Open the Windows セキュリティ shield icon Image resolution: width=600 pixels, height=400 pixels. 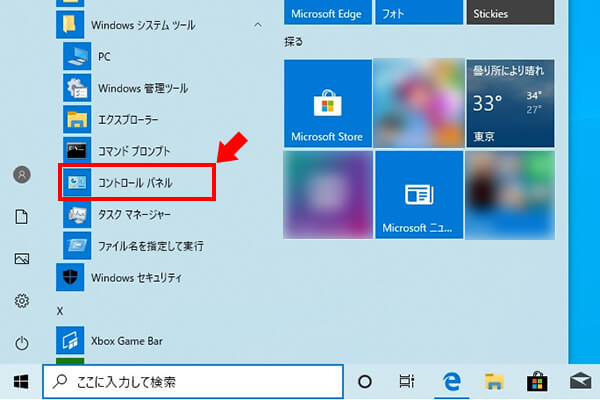click(x=70, y=277)
